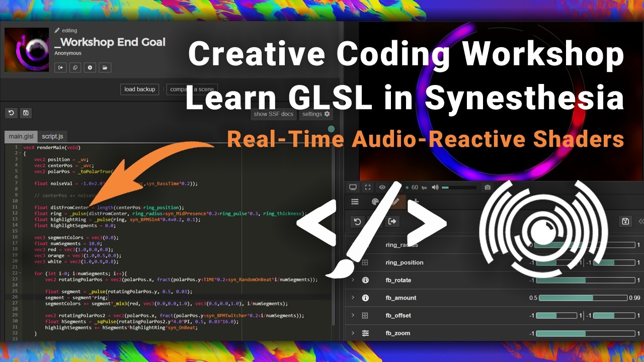The image size is (644, 362).
Task: Click the knob icon for fb_amount
Action: coord(365,298)
